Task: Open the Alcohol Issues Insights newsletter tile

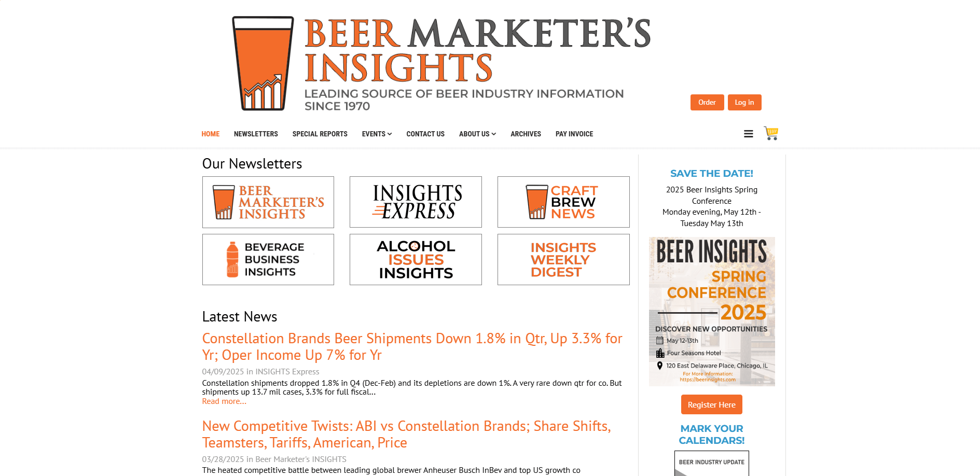Action: [416, 259]
